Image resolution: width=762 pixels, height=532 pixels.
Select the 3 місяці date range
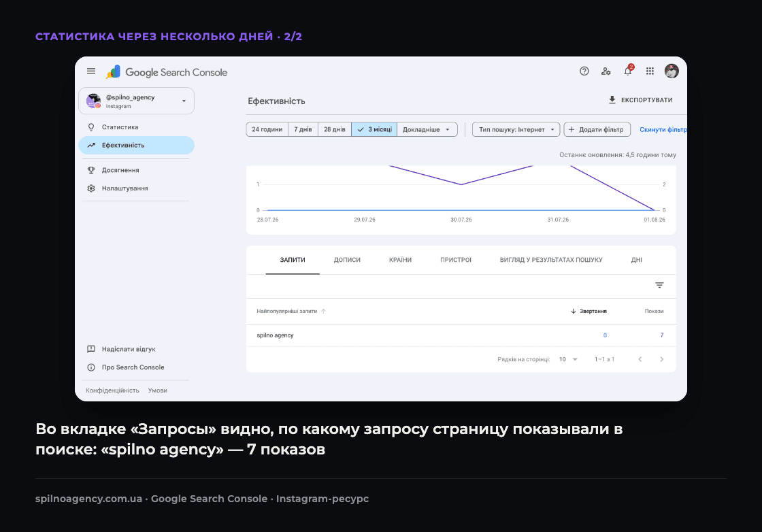[x=374, y=129]
